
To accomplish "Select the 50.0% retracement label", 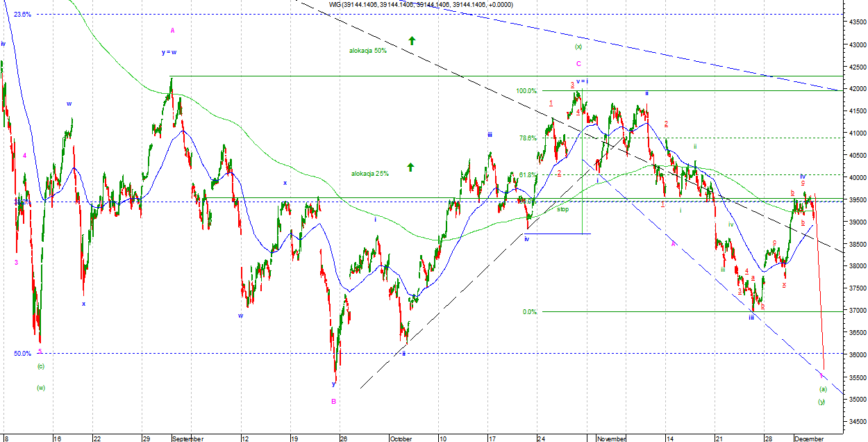I will coord(22,354).
